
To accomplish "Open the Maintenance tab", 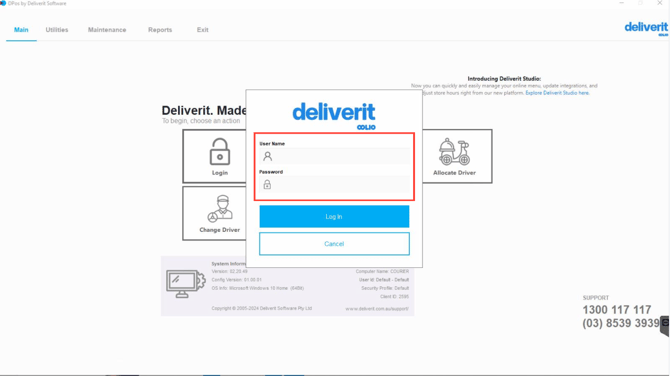I will point(107,30).
